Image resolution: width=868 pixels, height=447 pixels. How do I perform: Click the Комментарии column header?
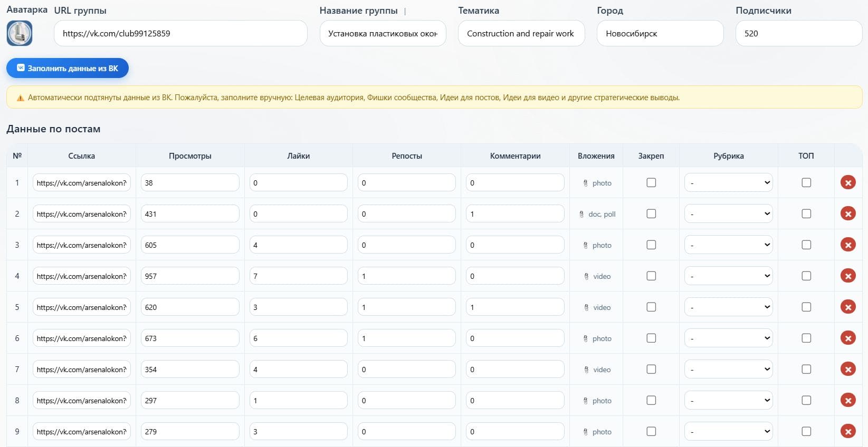click(x=515, y=156)
